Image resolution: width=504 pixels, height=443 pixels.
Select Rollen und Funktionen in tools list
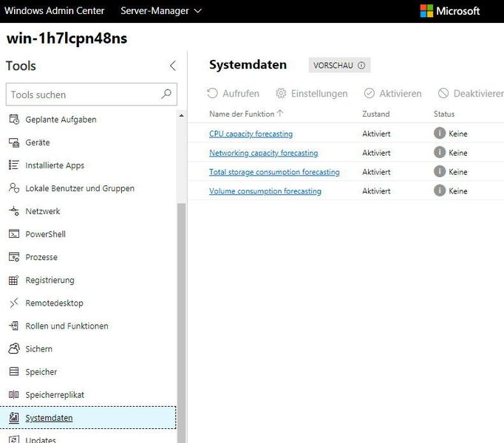pyautogui.click(x=67, y=326)
